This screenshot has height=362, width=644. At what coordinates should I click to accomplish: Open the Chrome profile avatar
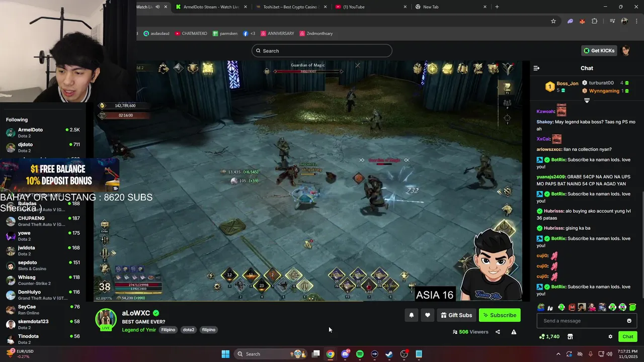click(624, 21)
